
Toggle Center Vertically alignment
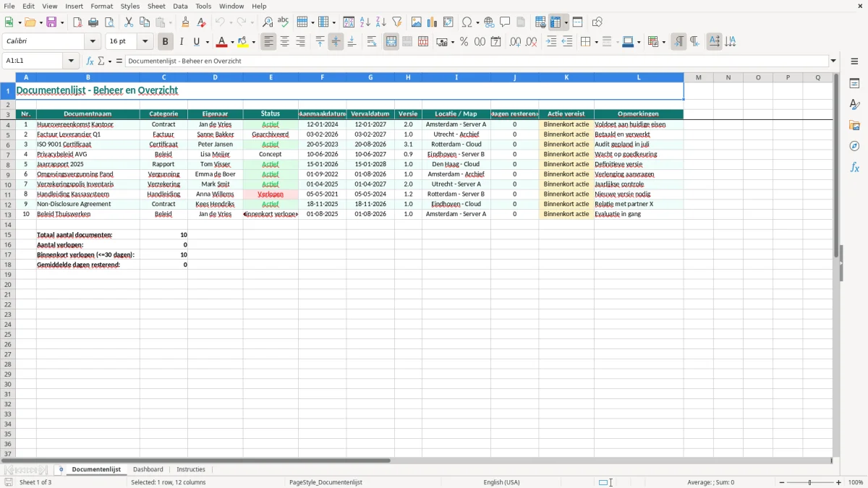[336, 42]
